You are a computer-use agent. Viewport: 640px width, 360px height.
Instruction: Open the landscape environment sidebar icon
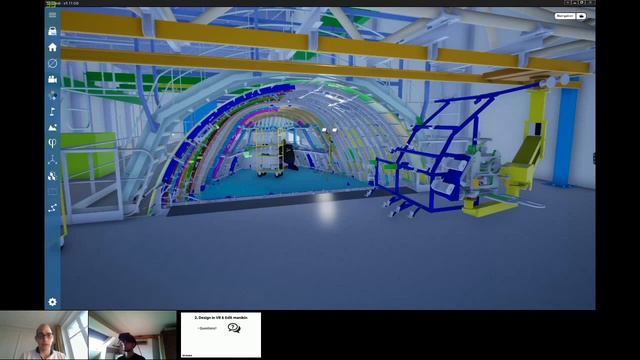tap(52, 127)
